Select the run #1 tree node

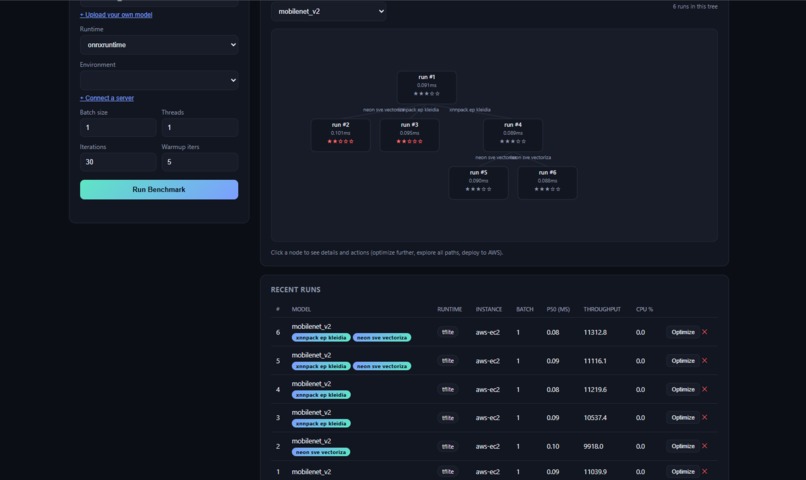(427, 86)
